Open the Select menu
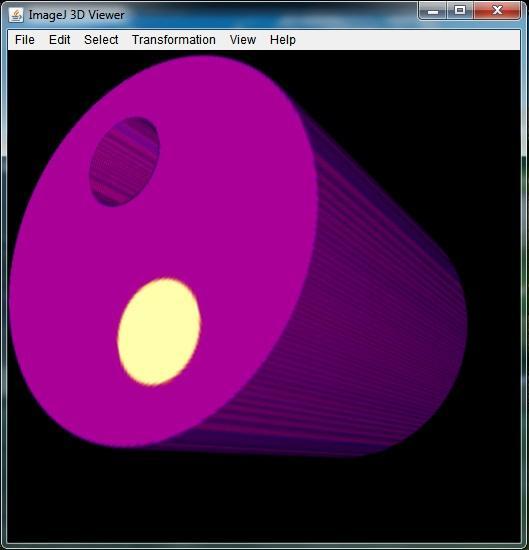This screenshot has width=529, height=550. point(101,40)
